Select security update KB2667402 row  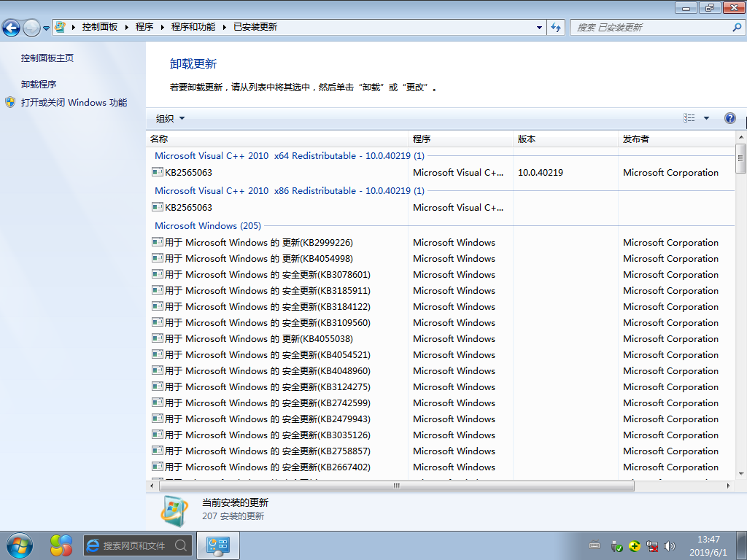(441, 467)
